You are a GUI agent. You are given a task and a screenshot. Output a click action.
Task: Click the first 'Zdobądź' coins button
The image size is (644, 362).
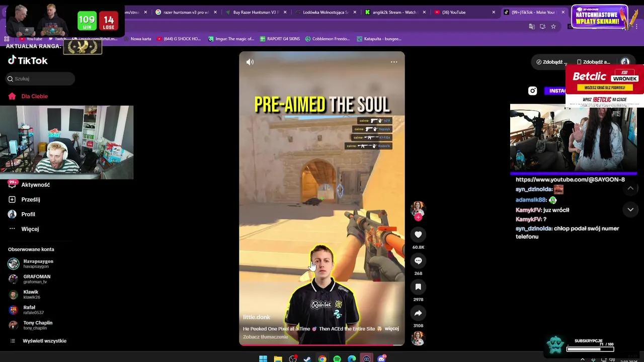pyautogui.click(x=552, y=62)
